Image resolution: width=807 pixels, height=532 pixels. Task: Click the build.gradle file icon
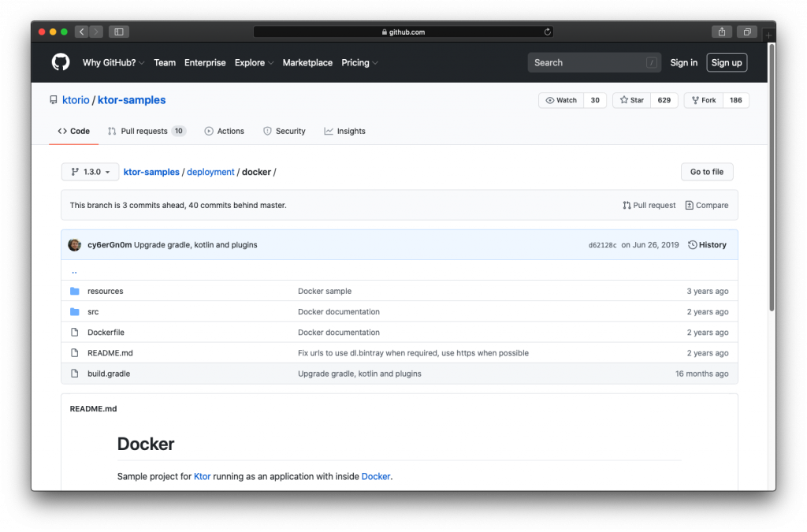pyautogui.click(x=75, y=374)
